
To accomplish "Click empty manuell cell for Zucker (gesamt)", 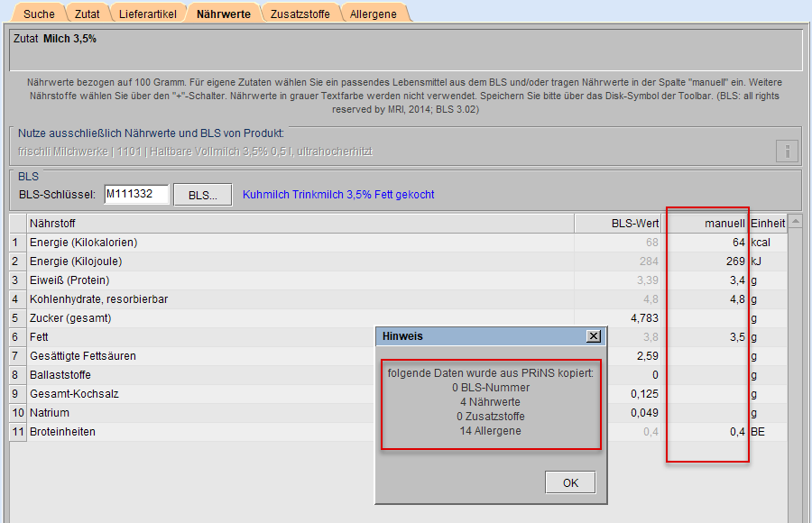I will click(706, 318).
